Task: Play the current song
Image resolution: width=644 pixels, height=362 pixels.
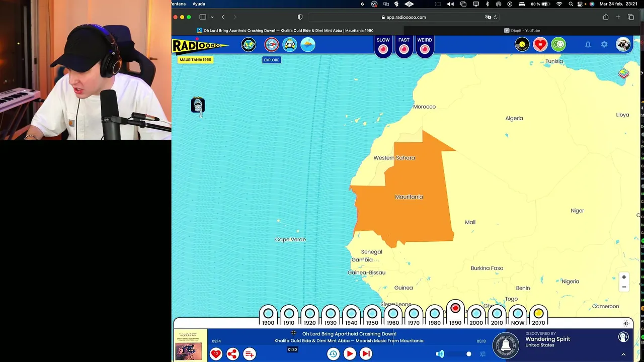Action: pos(350,354)
